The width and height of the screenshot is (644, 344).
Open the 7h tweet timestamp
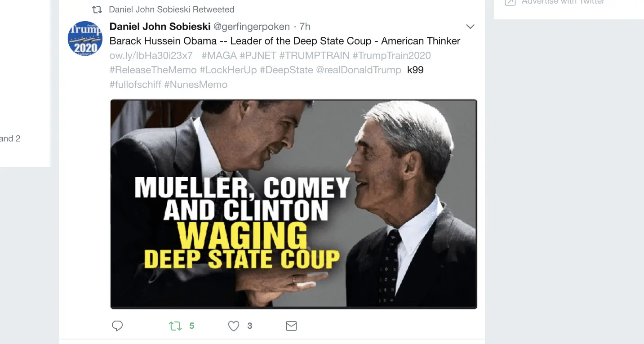point(305,27)
